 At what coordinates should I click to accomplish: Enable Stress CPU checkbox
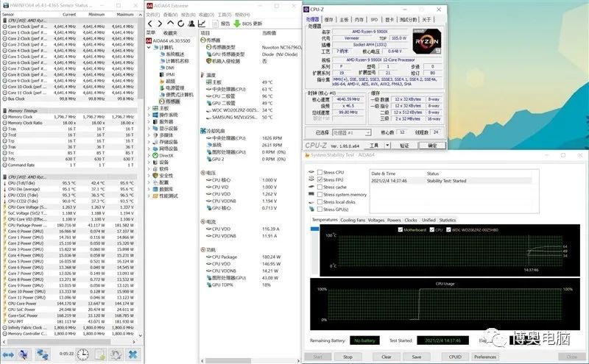click(320, 172)
